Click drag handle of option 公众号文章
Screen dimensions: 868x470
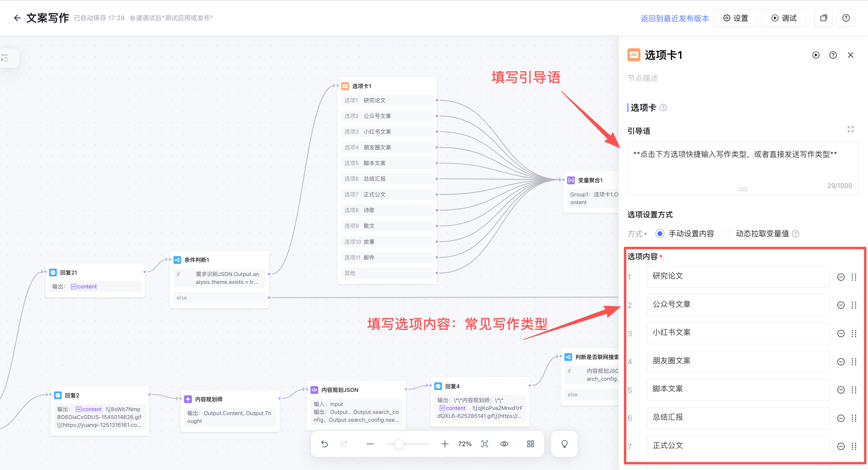[x=854, y=305]
